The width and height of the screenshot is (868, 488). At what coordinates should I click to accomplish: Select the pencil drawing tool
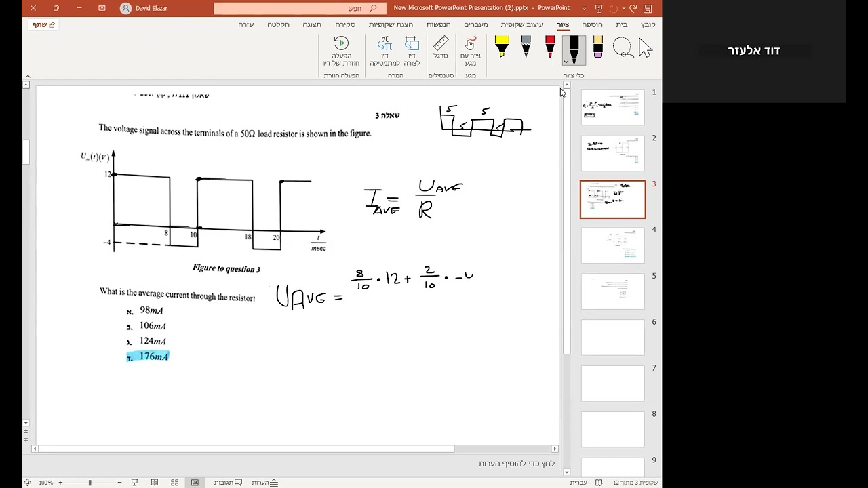(526, 47)
